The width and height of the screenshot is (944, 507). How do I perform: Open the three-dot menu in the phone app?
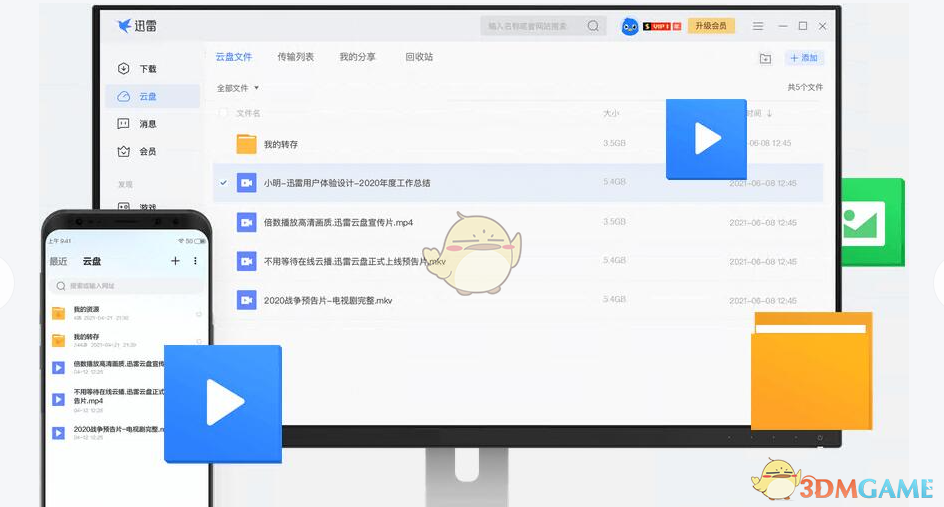[x=195, y=261]
